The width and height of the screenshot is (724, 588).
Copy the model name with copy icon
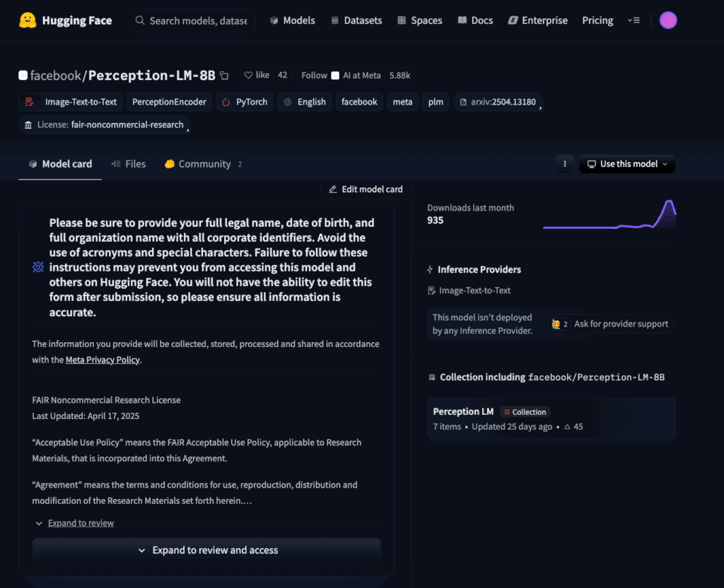(224, 75)
